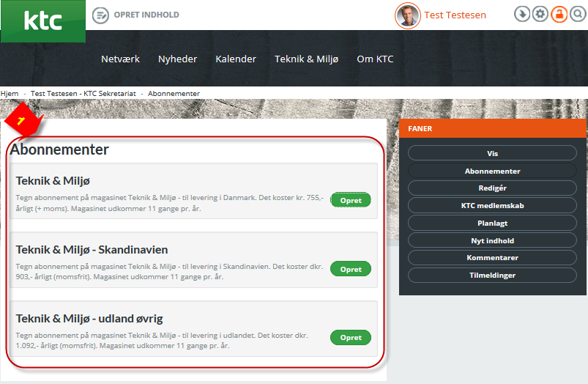Open the Netværk menu
This screenshot has width=588, height=384.
pos(120,59)
